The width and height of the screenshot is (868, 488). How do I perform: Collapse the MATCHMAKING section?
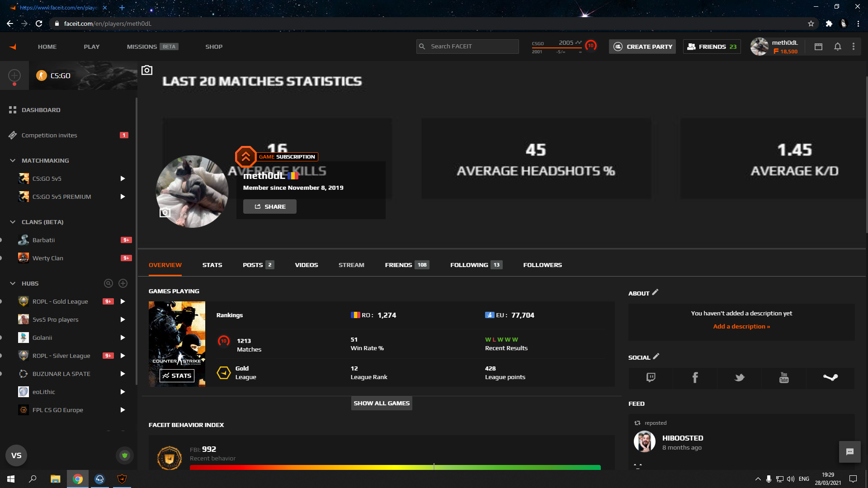click(13, 160)
